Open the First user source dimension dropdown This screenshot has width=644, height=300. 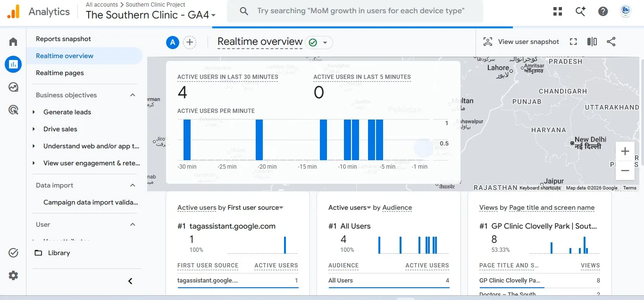tap(255, 207)
